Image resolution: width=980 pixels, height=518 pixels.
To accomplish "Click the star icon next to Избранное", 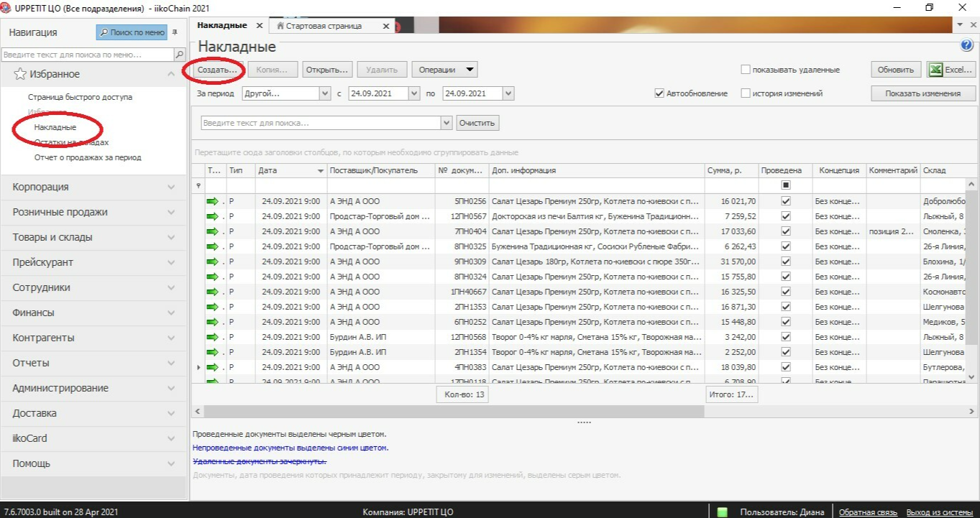I will click(x=20, y=74).
